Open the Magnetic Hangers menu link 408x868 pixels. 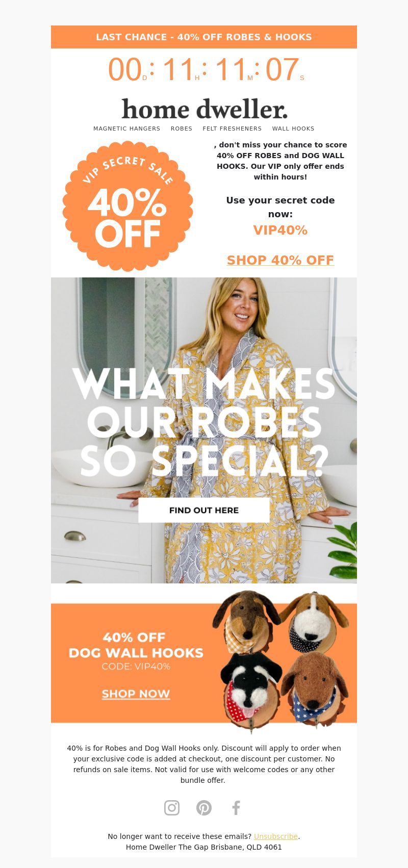(127, 129)
